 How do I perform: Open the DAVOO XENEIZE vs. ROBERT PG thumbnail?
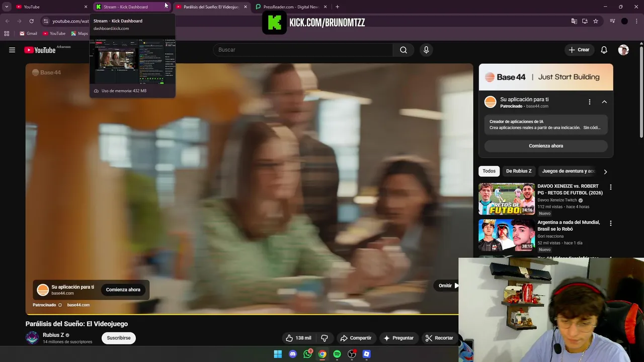pos(507,199)
